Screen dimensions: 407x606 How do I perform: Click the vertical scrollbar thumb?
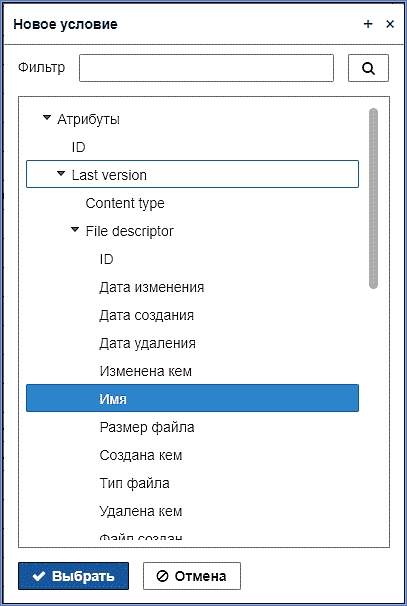pos(373,198)
